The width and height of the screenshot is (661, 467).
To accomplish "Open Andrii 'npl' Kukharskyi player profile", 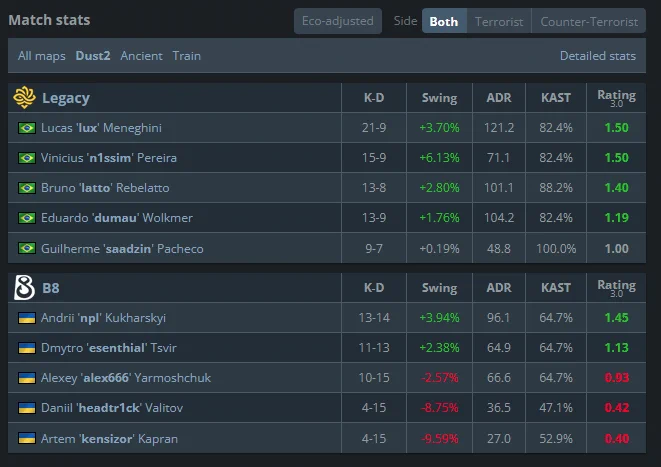I will [x=103, y=318].
